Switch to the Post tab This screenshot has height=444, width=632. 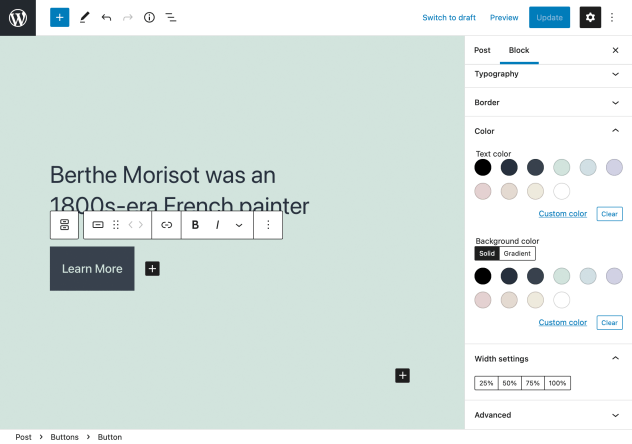point(482,50)
